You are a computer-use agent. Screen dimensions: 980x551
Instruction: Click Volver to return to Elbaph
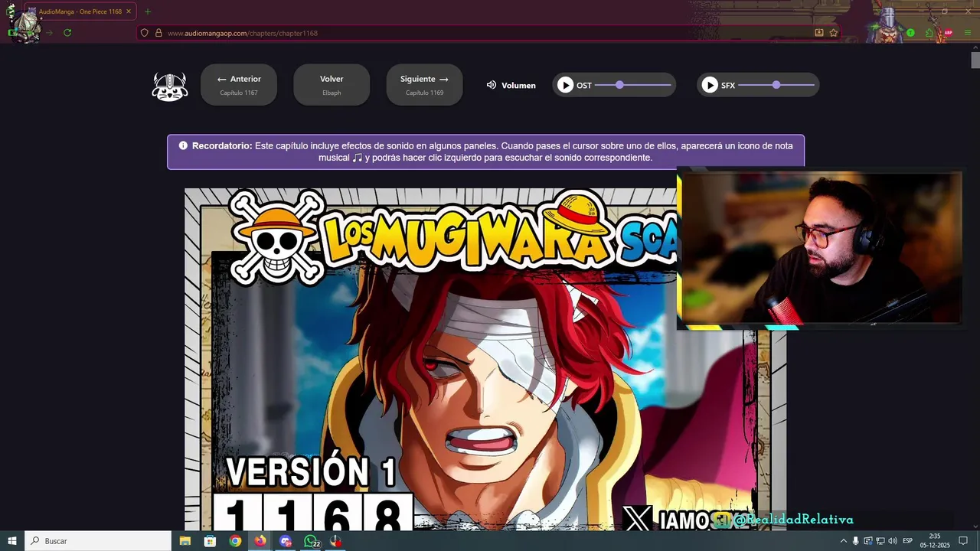(x=332, y=85)
